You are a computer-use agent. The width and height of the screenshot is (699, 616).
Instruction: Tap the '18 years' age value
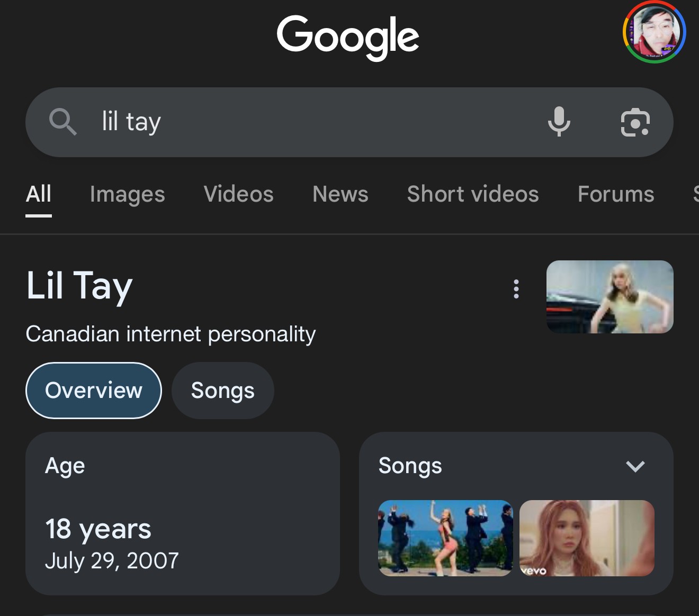(x=98, y=529)
